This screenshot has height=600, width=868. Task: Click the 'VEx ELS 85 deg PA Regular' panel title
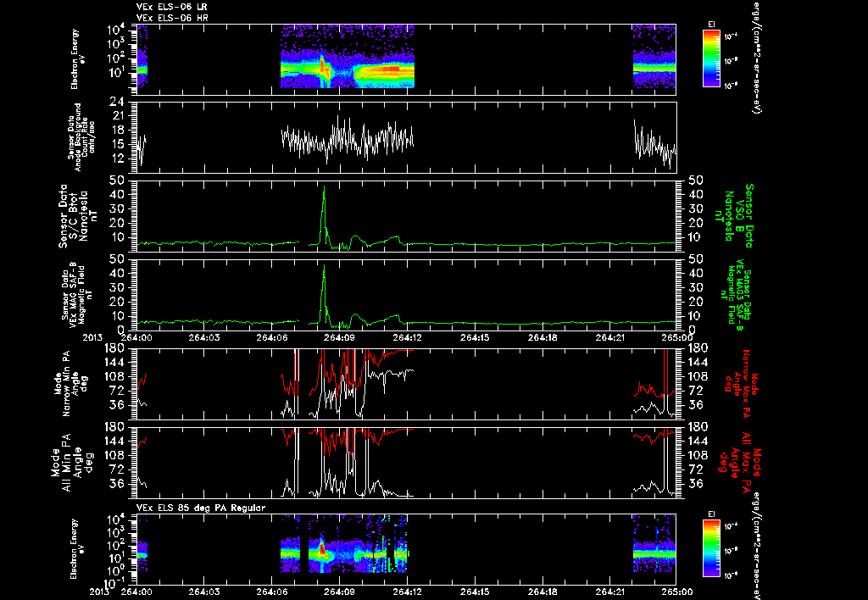point(201,508)
